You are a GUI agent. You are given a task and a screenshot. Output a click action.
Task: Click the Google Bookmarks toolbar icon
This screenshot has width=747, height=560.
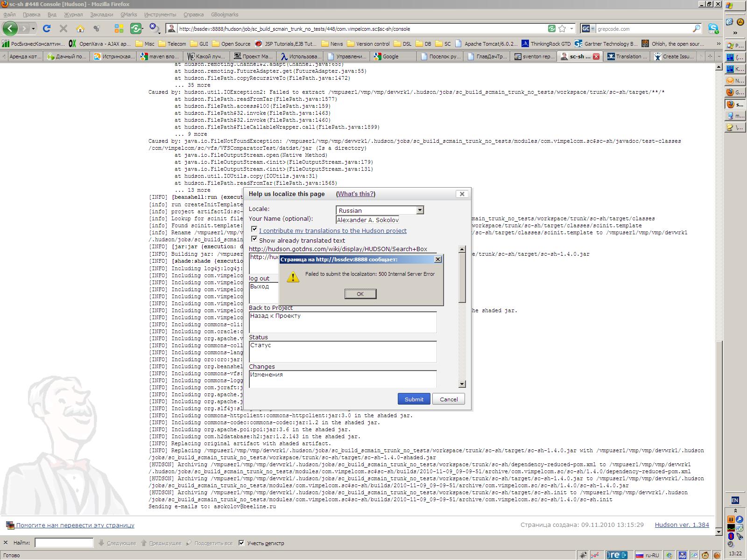119,28
